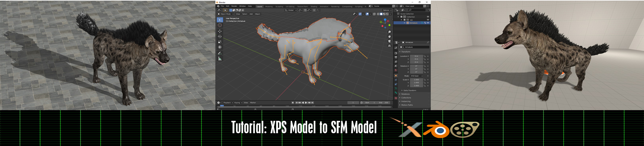This screenshot has width=644, height=146.
Task: Open View Layer properties tab
Action: pos(396,61)
